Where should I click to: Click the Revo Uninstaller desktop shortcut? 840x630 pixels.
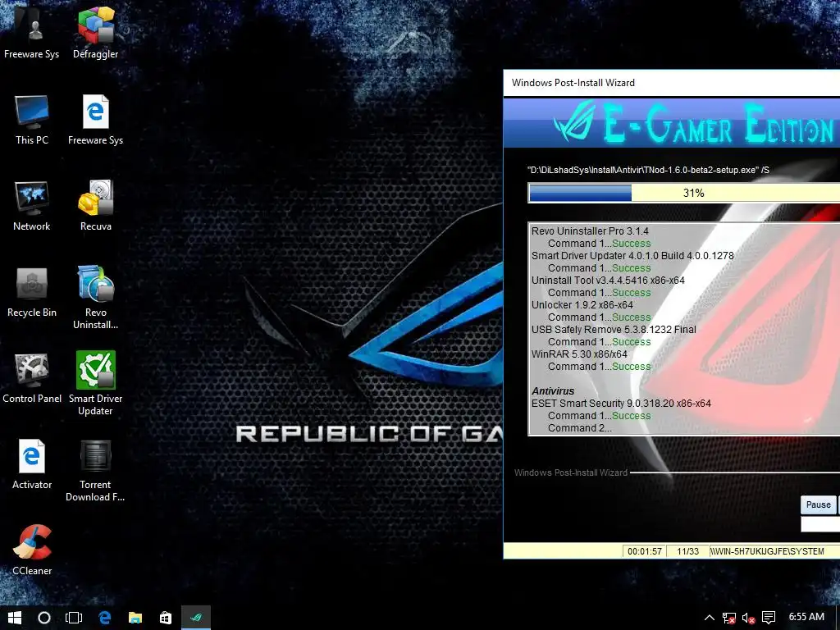coord(95,298)
